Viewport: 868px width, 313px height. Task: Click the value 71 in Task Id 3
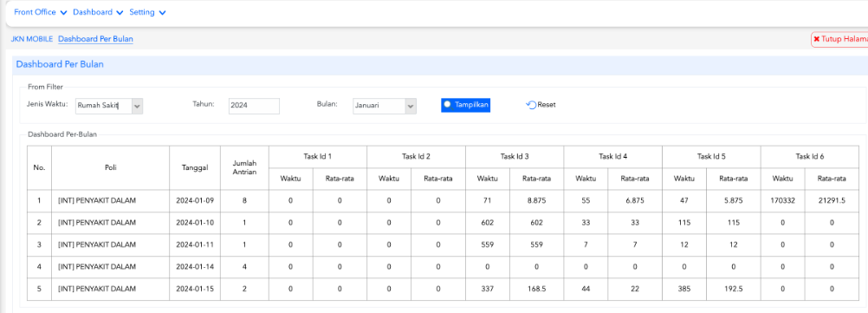pos(487,200)
